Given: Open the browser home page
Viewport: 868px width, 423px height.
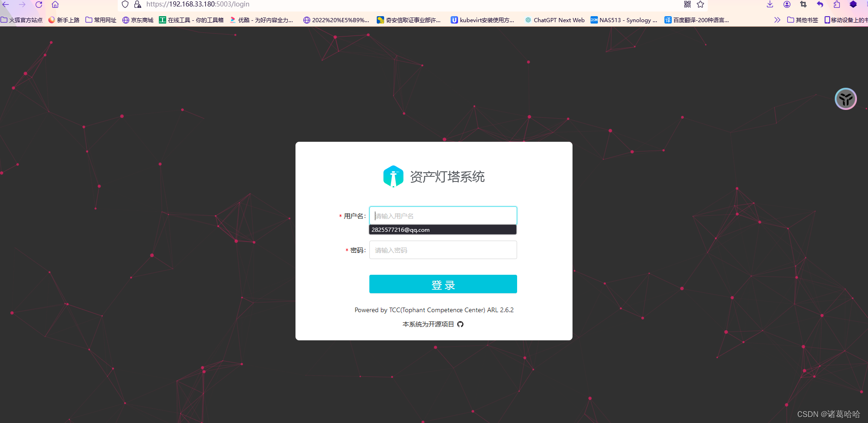Looking at the screenshot, I should tap(55, 5).
